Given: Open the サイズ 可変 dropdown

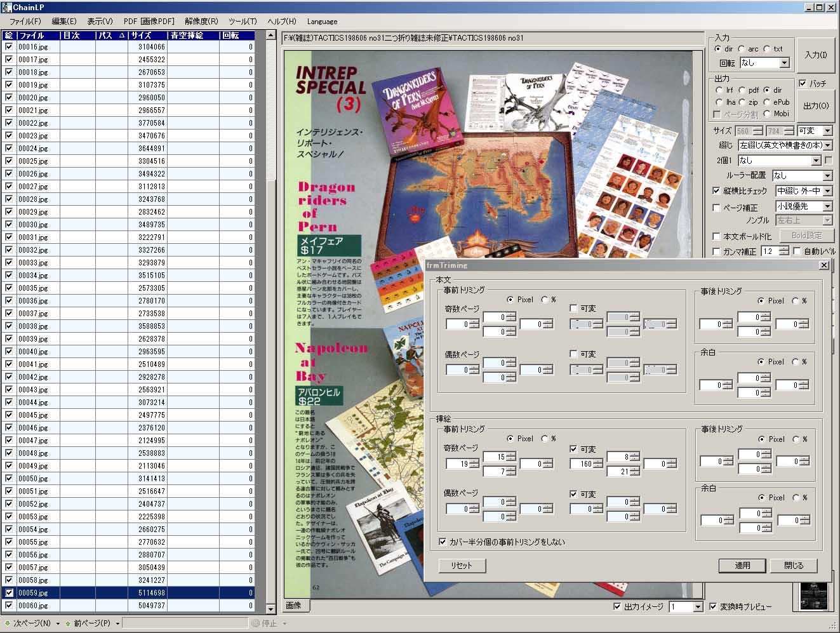Looking at the screenshot, I should click(827, 131).
